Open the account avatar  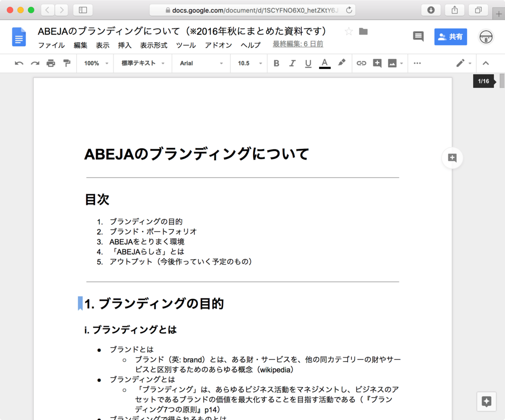coord(486,37)
